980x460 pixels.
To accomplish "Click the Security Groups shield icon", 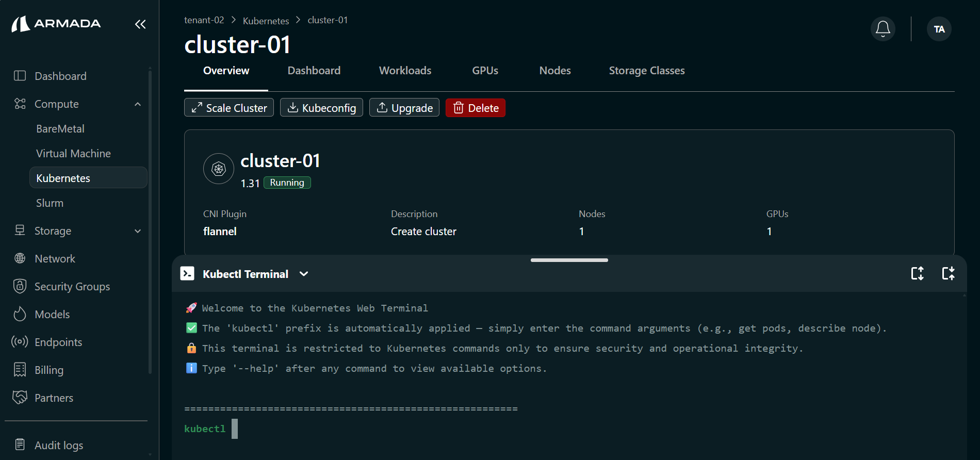I will tap(20, 286).
